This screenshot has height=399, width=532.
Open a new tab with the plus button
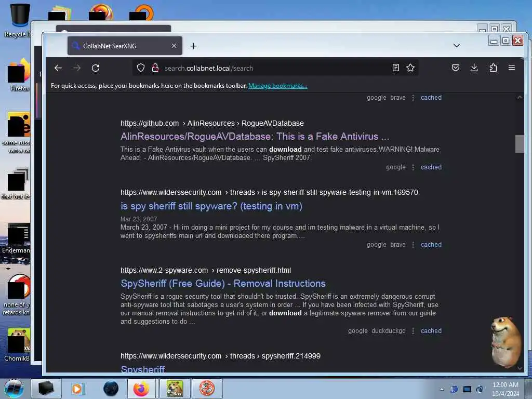click(x=193, y=46)
